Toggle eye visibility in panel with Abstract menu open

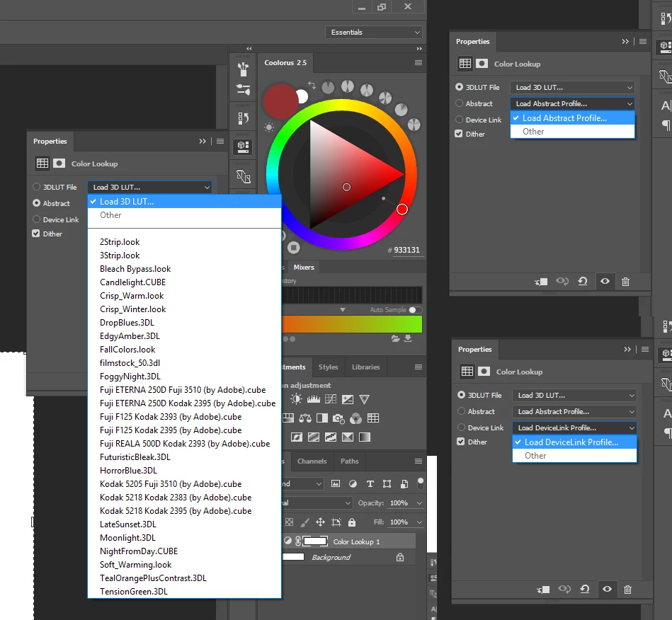click(605, 282)
